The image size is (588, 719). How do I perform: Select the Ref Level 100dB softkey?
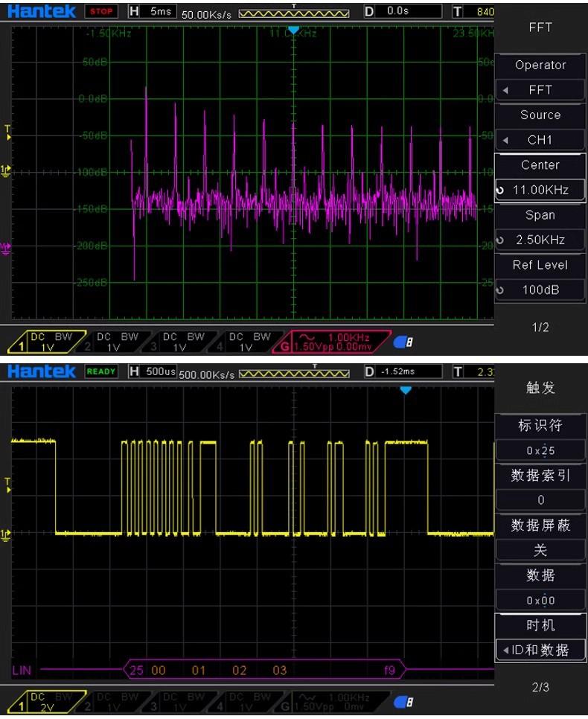click(540, 290)
